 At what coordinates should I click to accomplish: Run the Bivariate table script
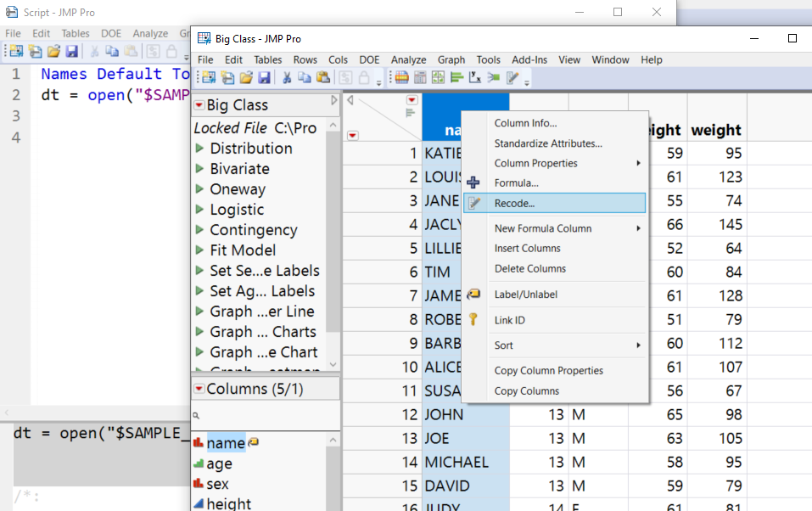(199, 168)
